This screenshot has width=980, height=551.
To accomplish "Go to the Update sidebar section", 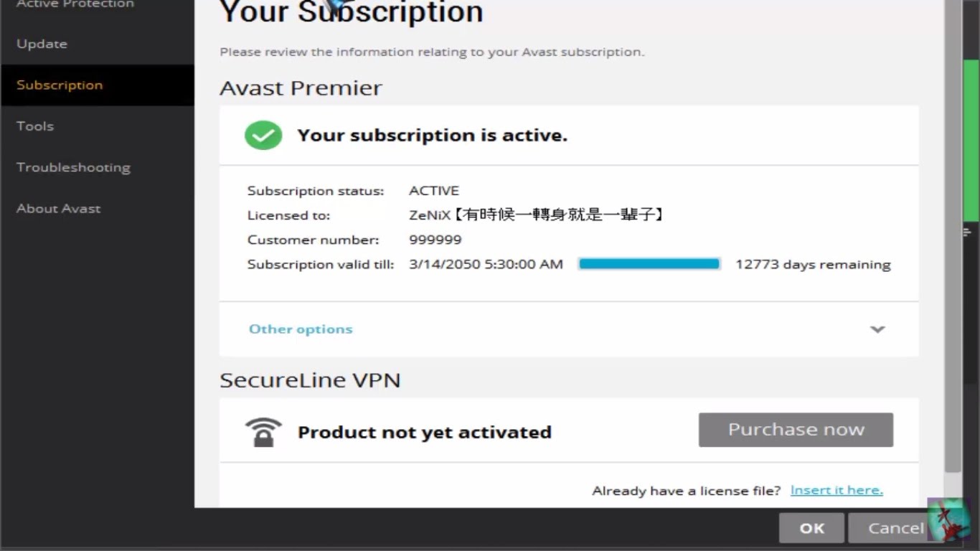I will [42, 44].
